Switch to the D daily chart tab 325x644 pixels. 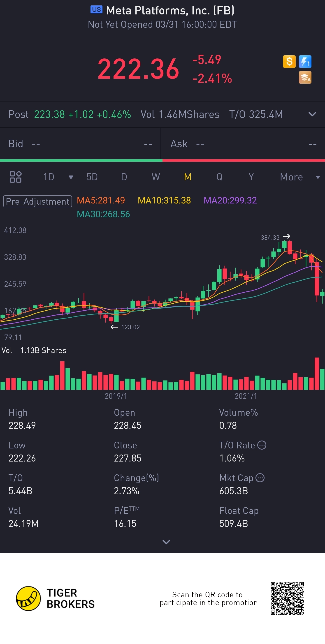[x=124, y=177]
